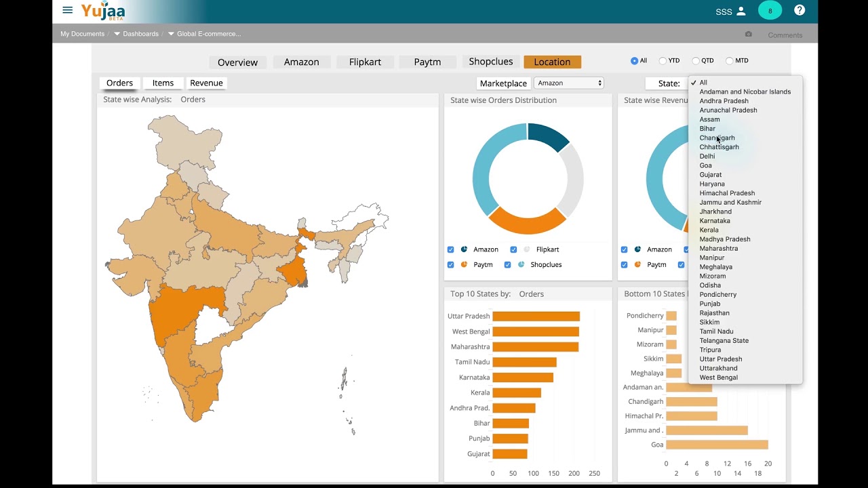Open the Comments link
868x488 pixels.
785,35
